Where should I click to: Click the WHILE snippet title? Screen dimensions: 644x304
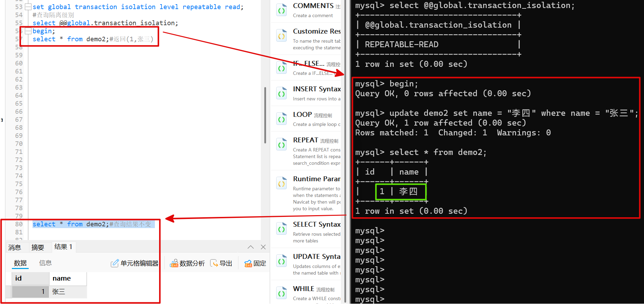coord(303,289)
